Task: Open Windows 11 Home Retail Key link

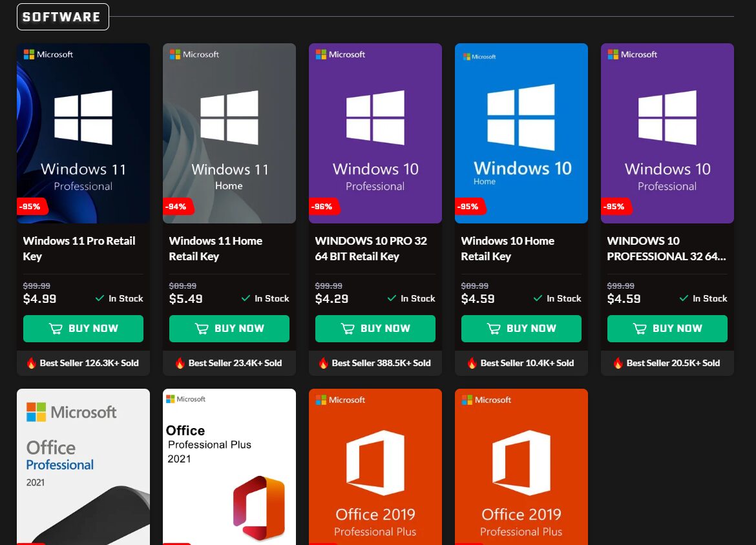Action: (215, 249)
